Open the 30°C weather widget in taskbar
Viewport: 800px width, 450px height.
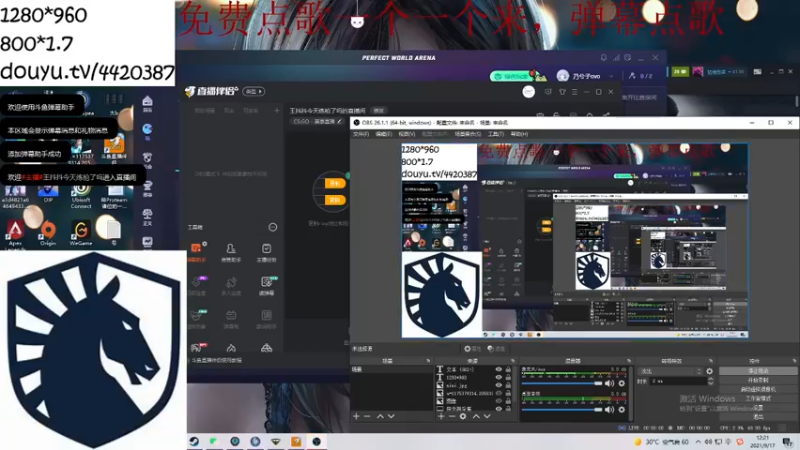pos(661,442)
